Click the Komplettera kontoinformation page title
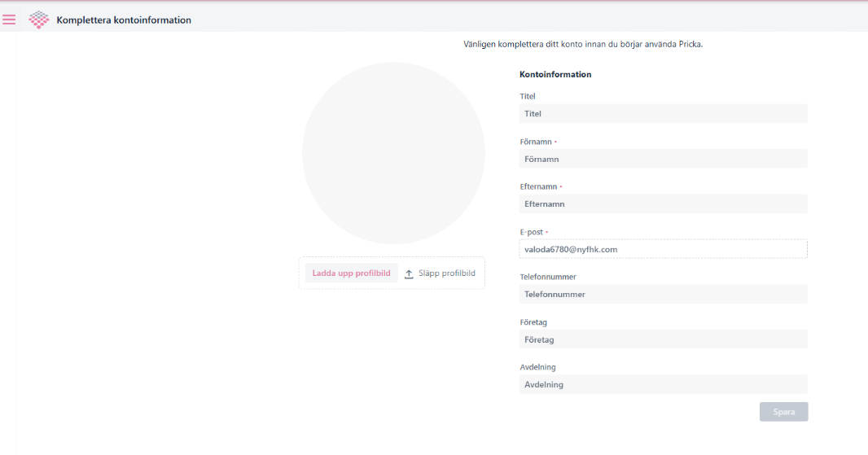 coord(124,20)
